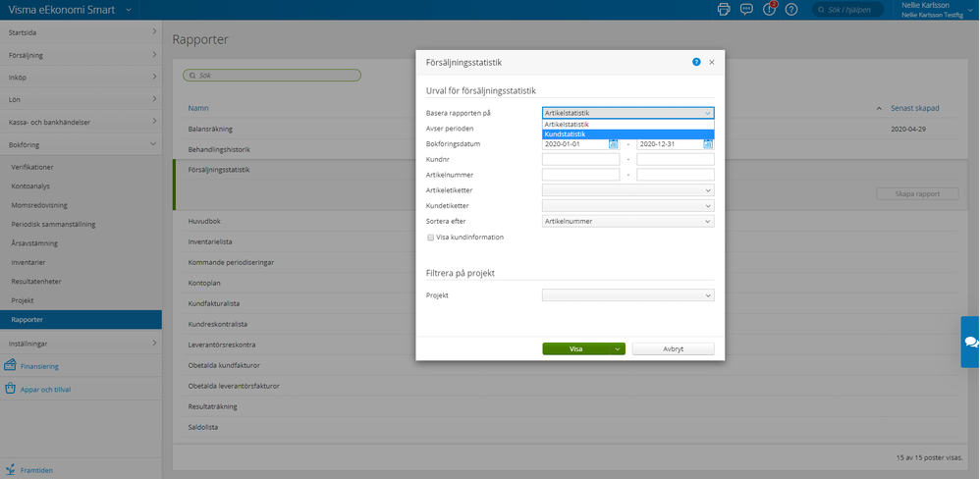
Task: Open the chat messages icon in header
Action: pyautogui.click(x=746, y=10)
